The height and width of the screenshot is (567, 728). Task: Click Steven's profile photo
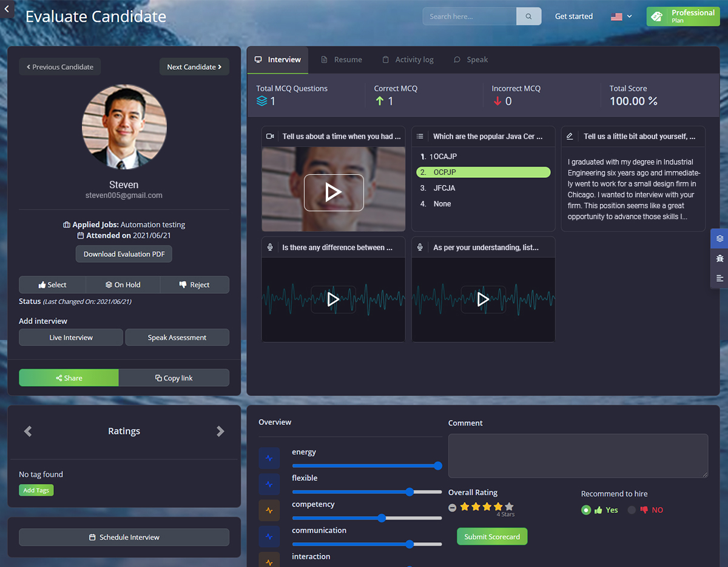tap(124, 127)
